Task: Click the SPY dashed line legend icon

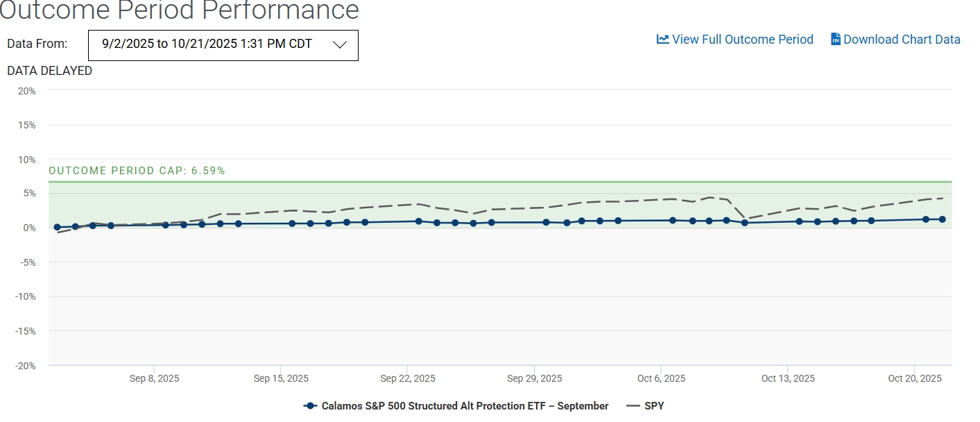Action: pos(633,406)
